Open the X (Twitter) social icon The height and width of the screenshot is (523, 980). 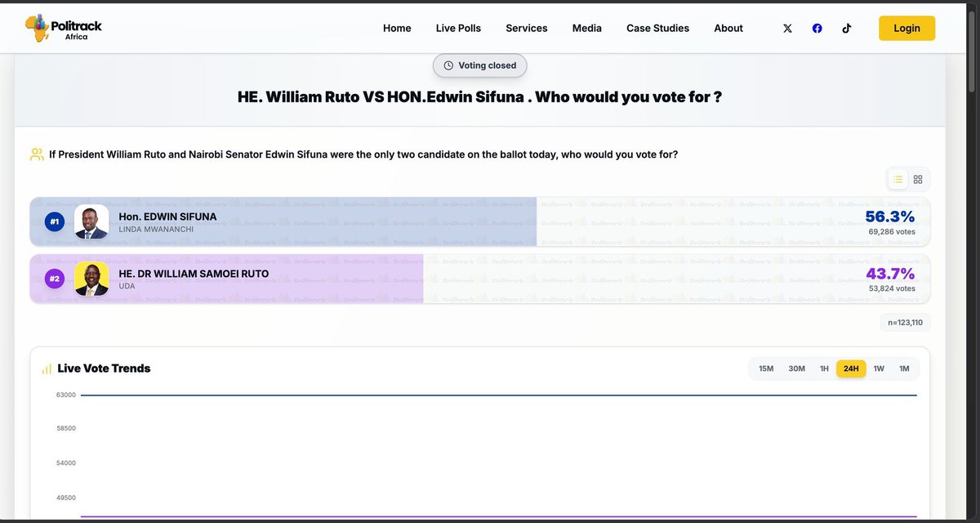pos(787,28)
